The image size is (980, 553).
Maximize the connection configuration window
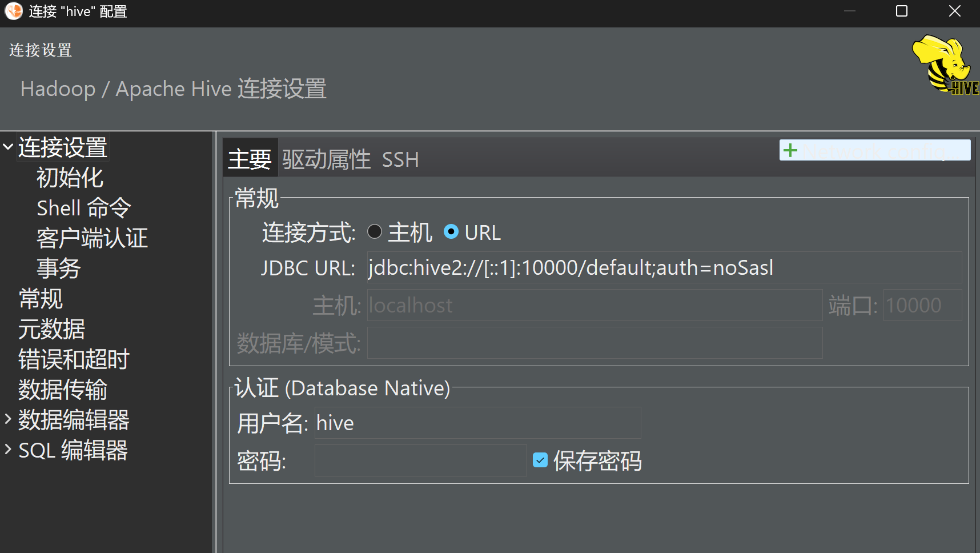(x=902, y=11)
